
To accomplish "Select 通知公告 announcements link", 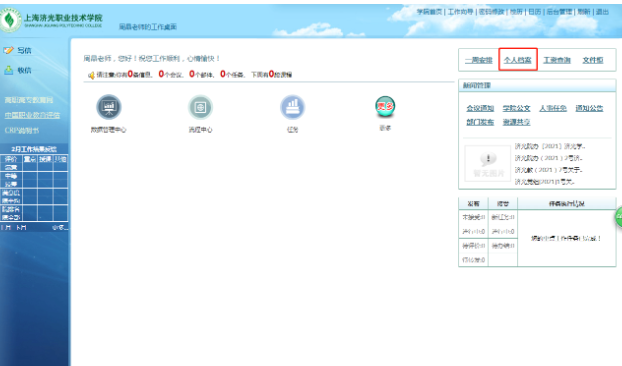I will (589, 108).
